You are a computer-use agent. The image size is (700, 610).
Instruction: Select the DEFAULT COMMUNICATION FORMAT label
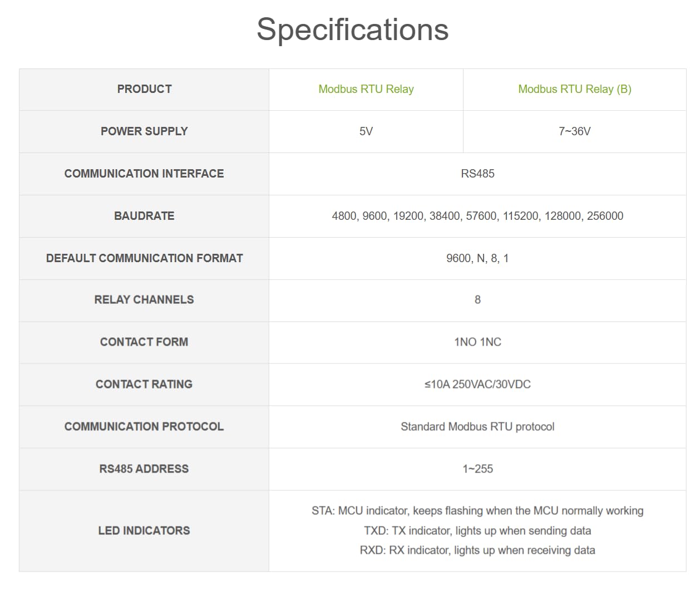click(x=144, y=258)
